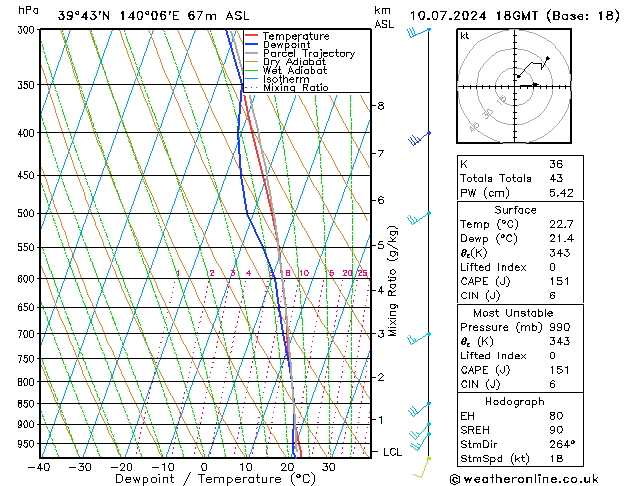
Task: Click the PW (cm) value 5.42
Action: 561,193
